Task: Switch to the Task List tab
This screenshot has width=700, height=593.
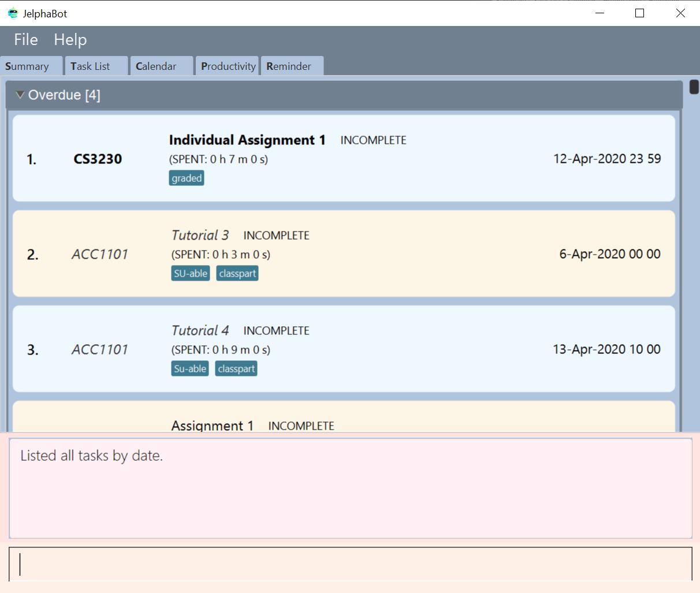Action: click(x=96, y=66)
